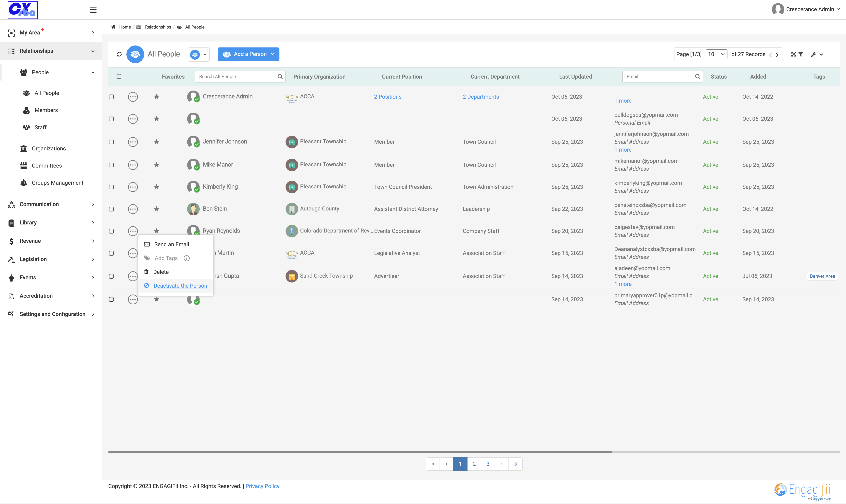Open Organizations in the sidebar
Screen dimensions: 846x504
coord(49,148)
